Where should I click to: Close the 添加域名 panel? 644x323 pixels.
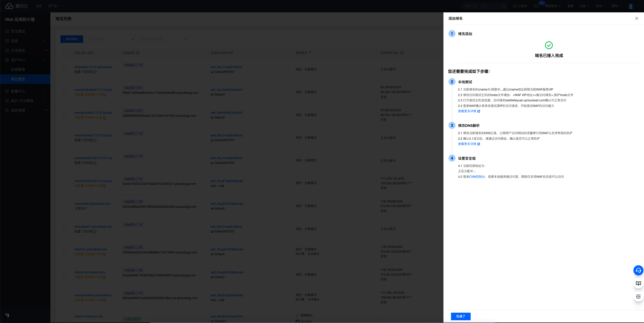(636, 18)
